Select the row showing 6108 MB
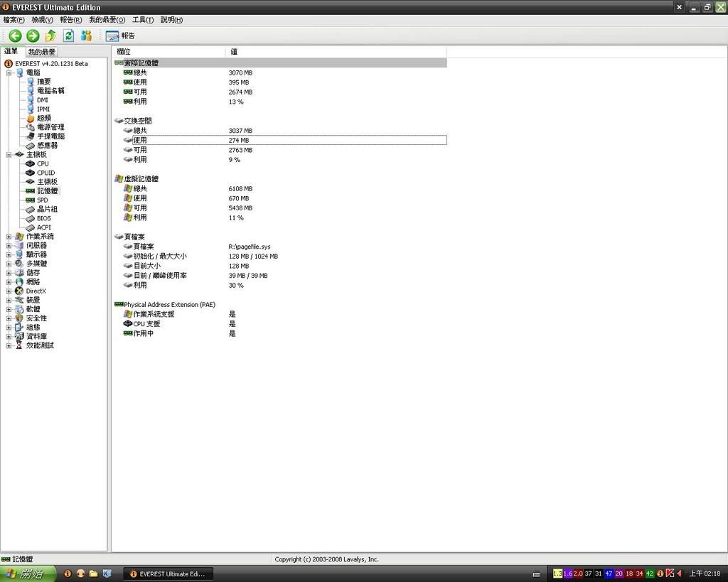 [280, 189]
